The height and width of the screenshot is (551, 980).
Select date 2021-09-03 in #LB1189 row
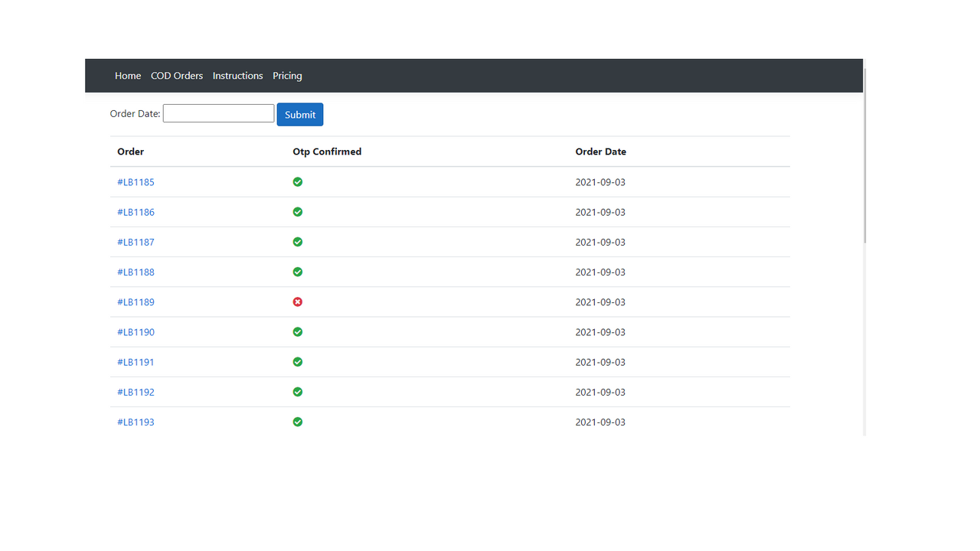click(600, 302)
